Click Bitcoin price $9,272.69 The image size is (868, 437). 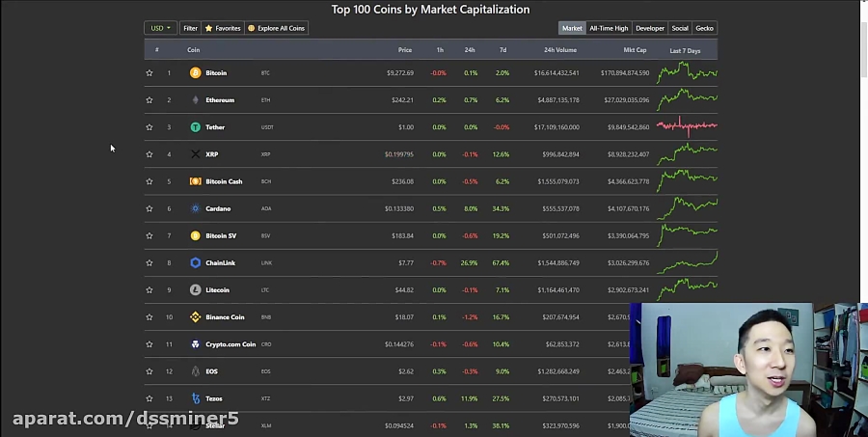pyautogui.click(x=400, y=72)
